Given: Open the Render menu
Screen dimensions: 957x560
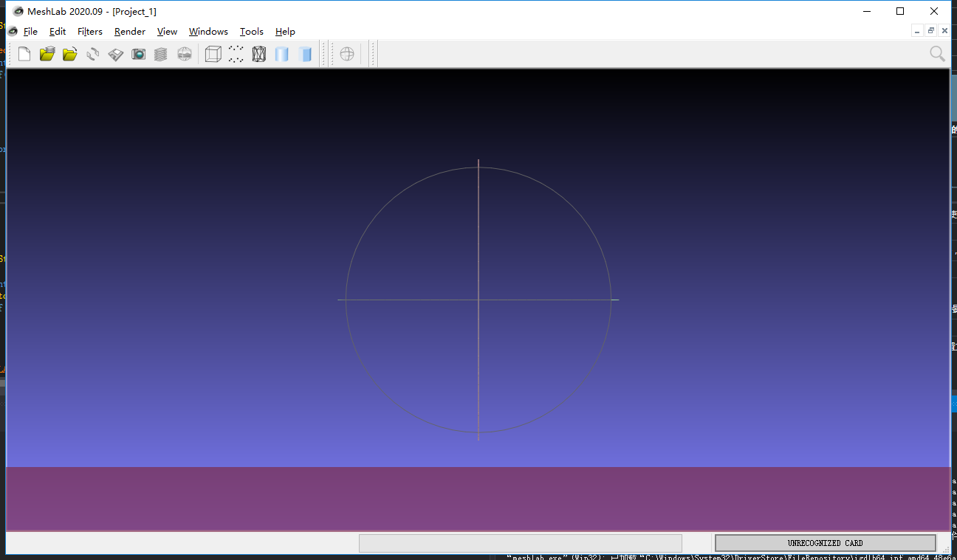Looking at the screenshot, I should [x=130, y=31].
